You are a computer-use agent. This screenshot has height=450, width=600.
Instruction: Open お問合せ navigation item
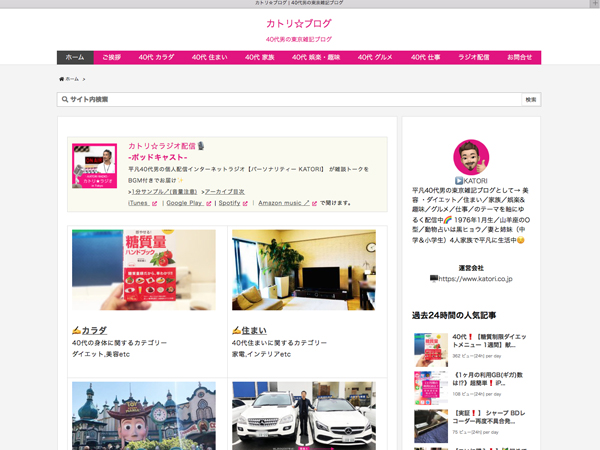[519, 57]
